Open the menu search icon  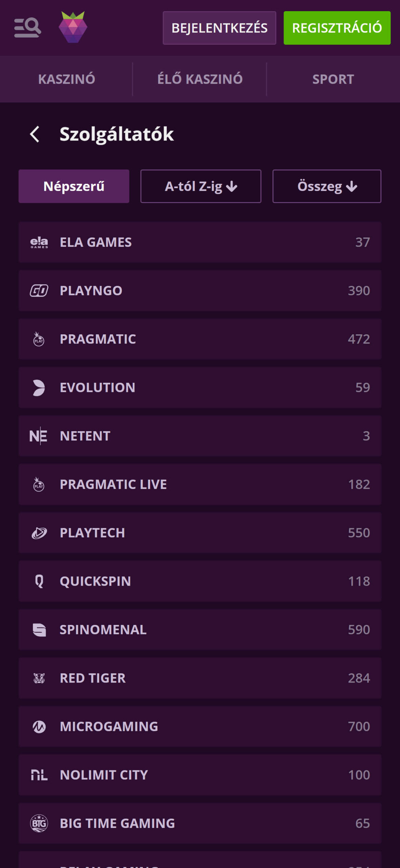27,27
